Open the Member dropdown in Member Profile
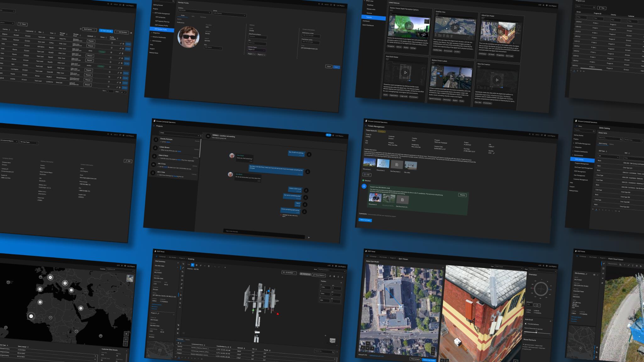This screenshot has width=644, height=362. [230, 14]
